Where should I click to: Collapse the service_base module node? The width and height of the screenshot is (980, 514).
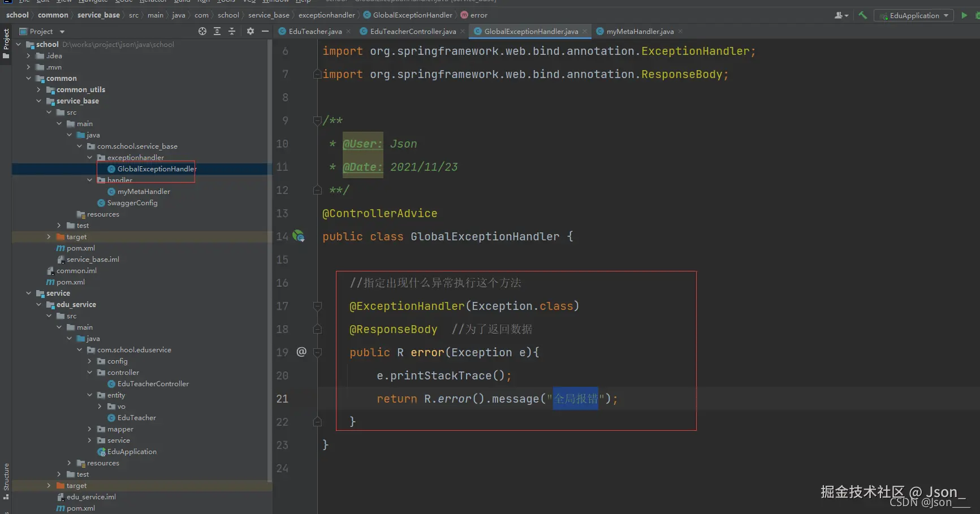tap(38, 101)
